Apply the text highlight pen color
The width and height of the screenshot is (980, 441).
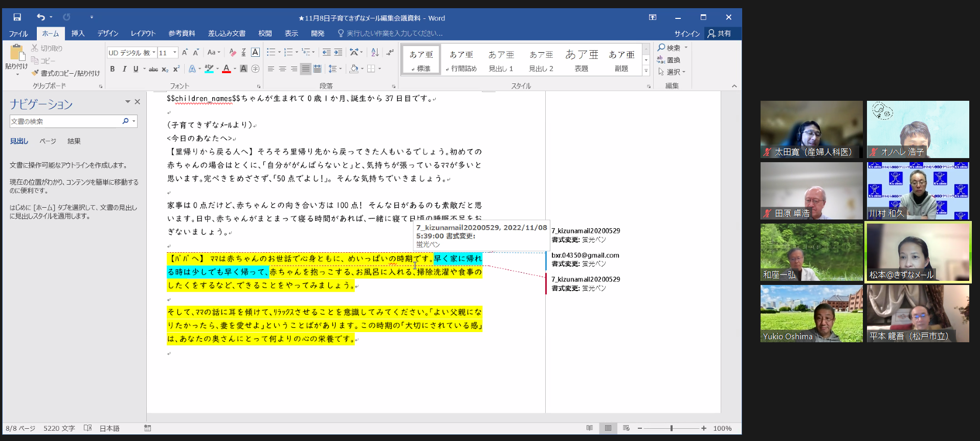pyautogui.click(x=209, y=69)
